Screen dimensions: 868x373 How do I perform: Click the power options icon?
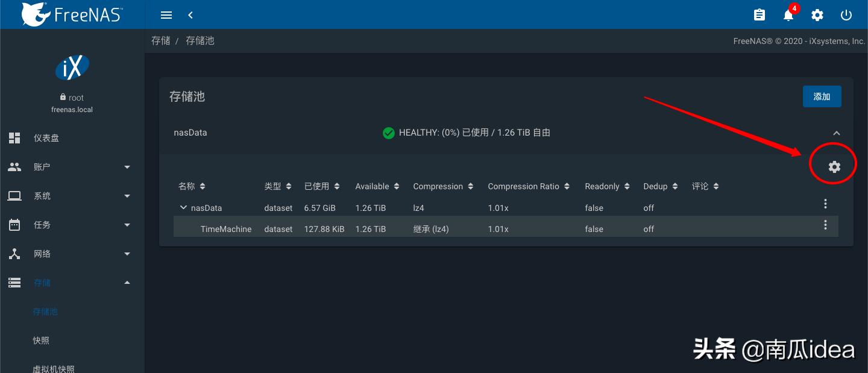(x=846, y=14)
